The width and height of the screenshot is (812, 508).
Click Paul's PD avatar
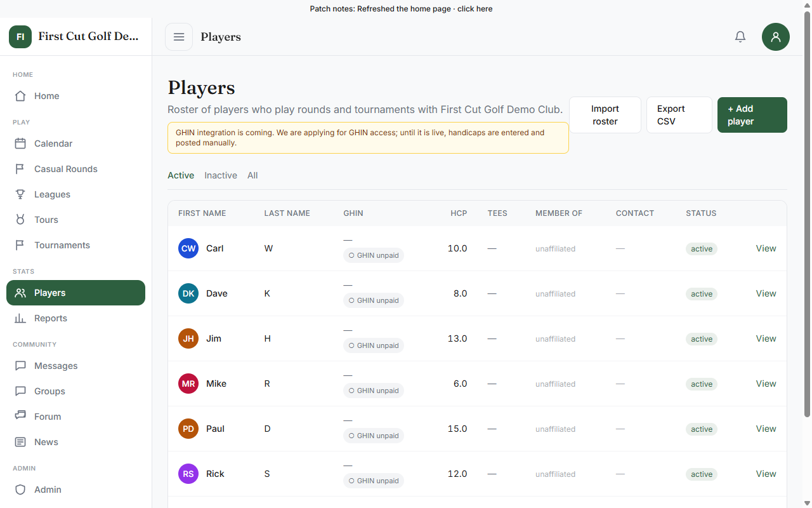(188, 429)
